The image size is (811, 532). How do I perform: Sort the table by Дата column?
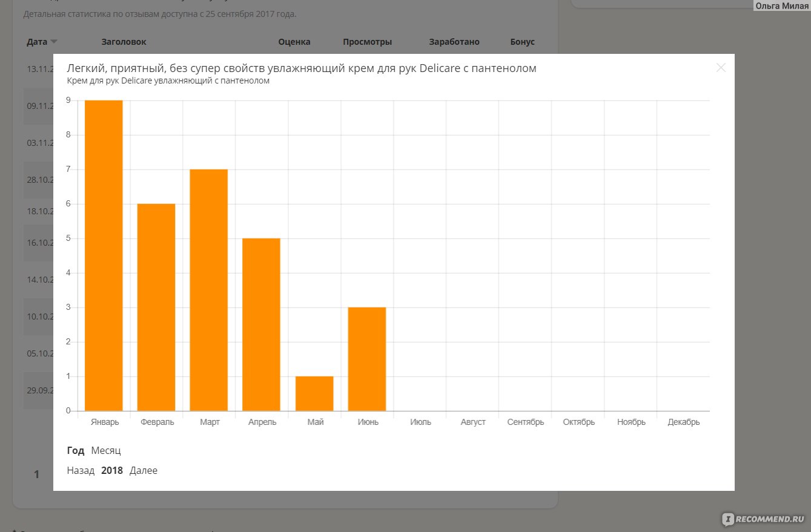(42, 42)
